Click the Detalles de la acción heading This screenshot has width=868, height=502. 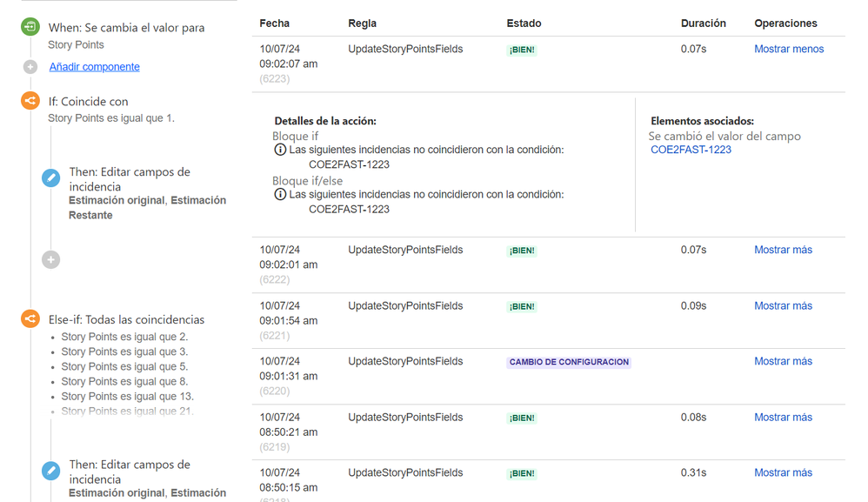tap(325, 121)
